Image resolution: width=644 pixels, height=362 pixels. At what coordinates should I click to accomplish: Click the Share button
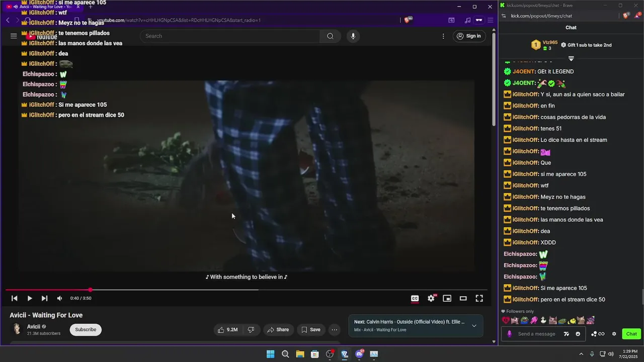coord(278,330)
